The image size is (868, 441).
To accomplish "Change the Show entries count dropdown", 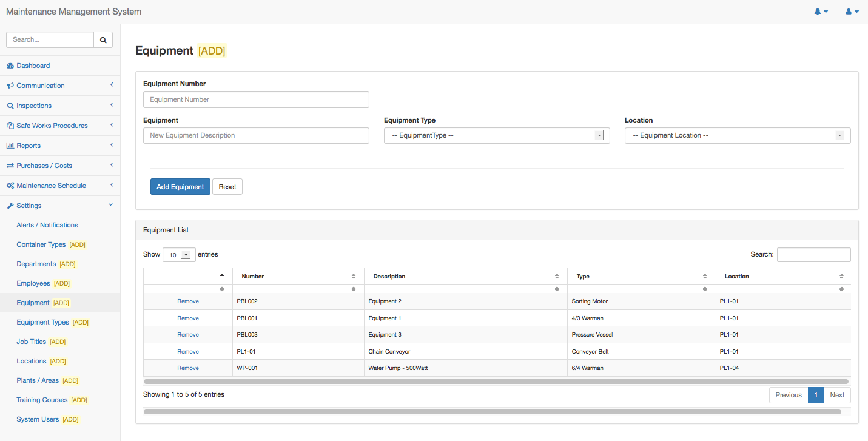I will 179,255.
